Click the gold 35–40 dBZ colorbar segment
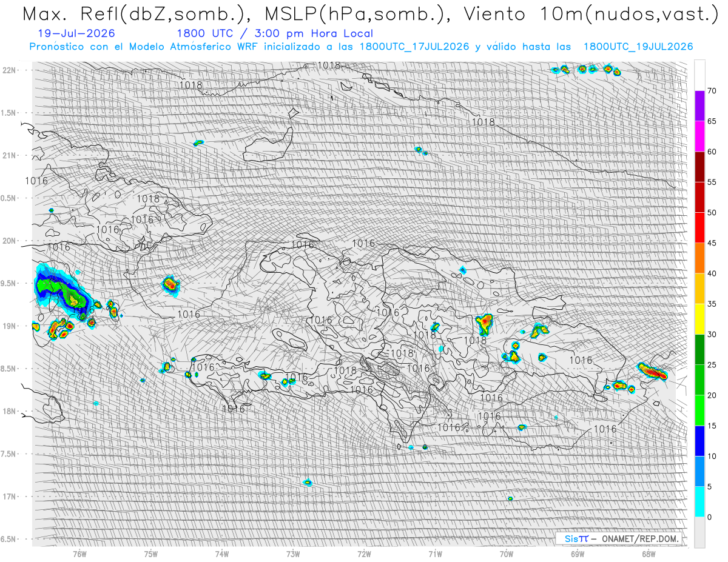728x562 pixels. tap(699, 289)
